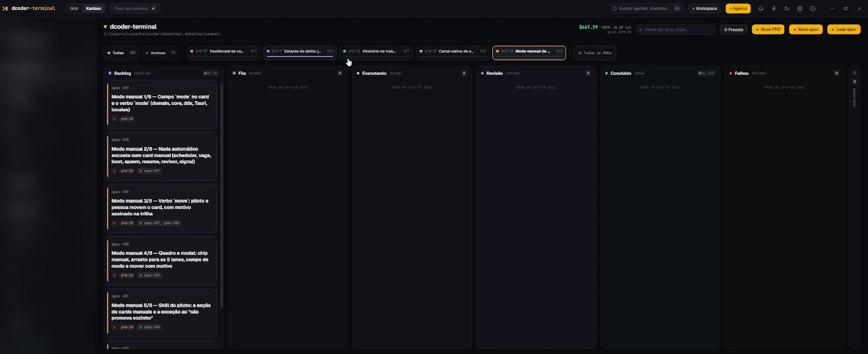Focus the Filtrar por id ou título field
The width and height of the screenshot is (868, 354).
(675, 29)
